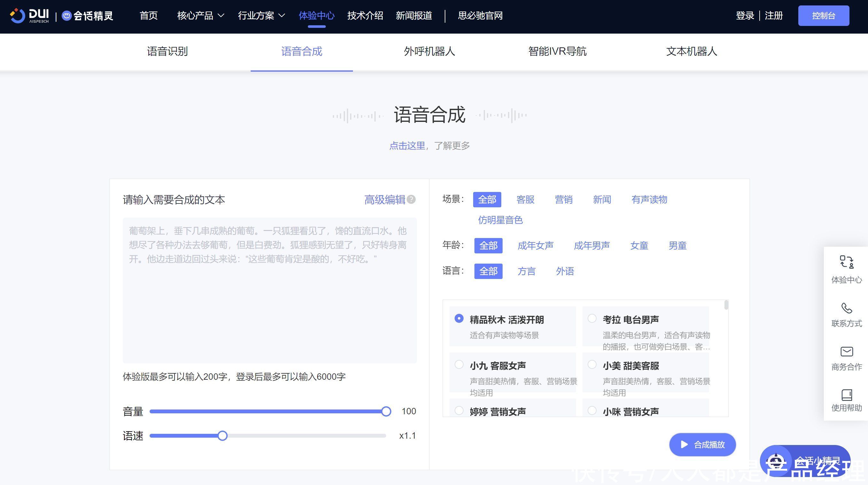Click the 会话精灵 brand icon
This screenshot has width=868, height=485.
point(67,15)
